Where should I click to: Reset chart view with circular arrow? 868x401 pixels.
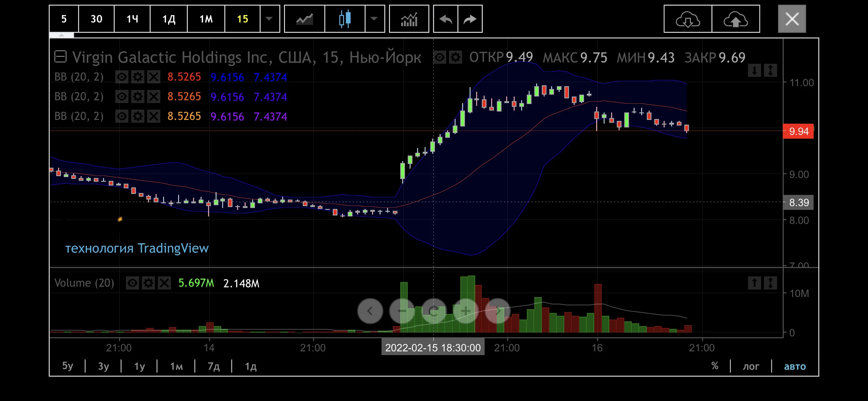pyautogui.click(x=434, y=311)
